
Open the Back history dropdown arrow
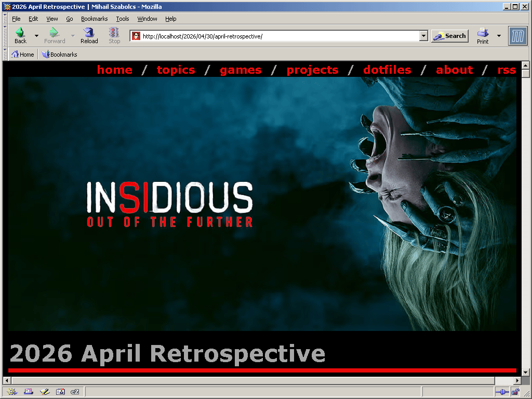pos(36,36)
